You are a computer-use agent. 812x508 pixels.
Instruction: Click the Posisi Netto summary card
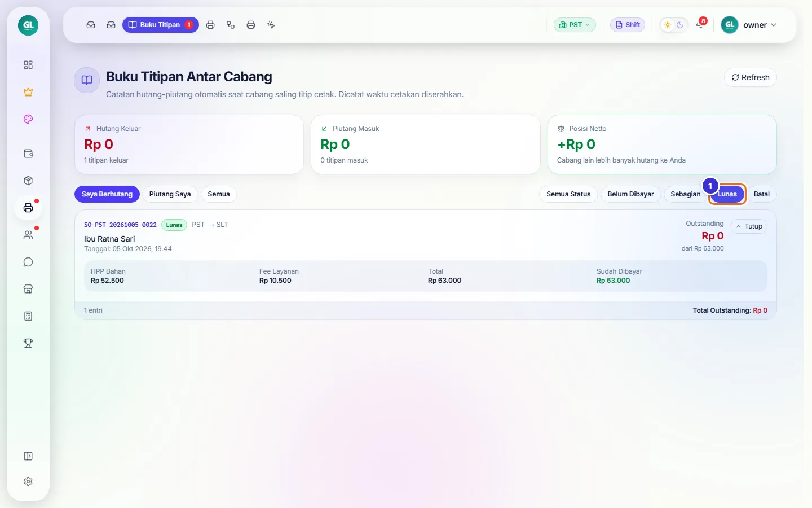[x=662, y=144]
